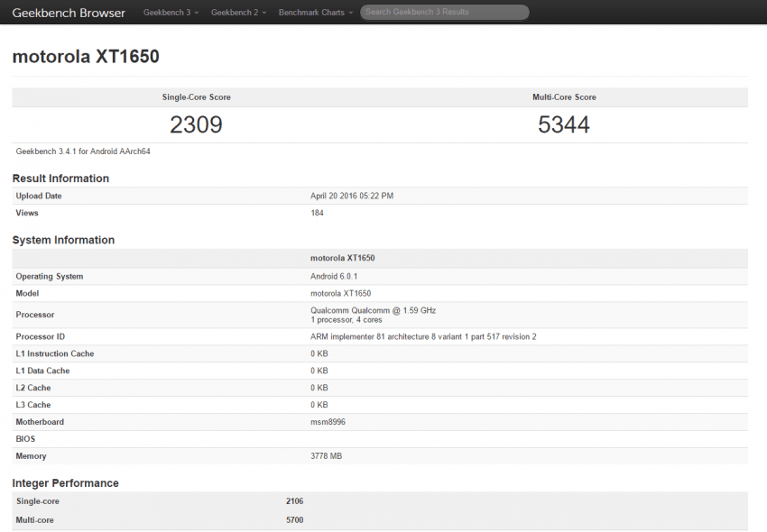Screen dimensions: 767x532
Task: Select the Model row label
Action: (27, 294)
